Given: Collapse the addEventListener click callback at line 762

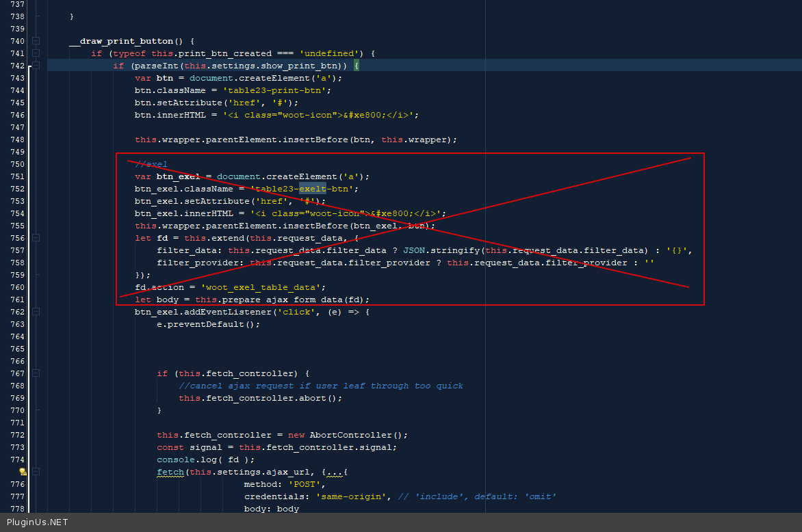Looking at the screenshot, I should click(x=36, y=312).
